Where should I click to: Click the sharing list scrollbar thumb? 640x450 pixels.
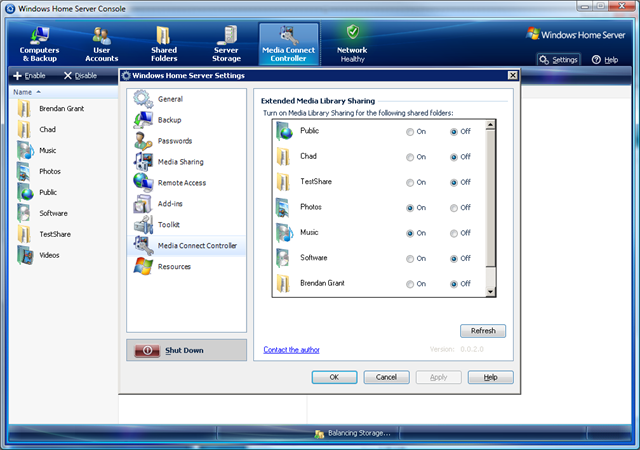point(491,198)
